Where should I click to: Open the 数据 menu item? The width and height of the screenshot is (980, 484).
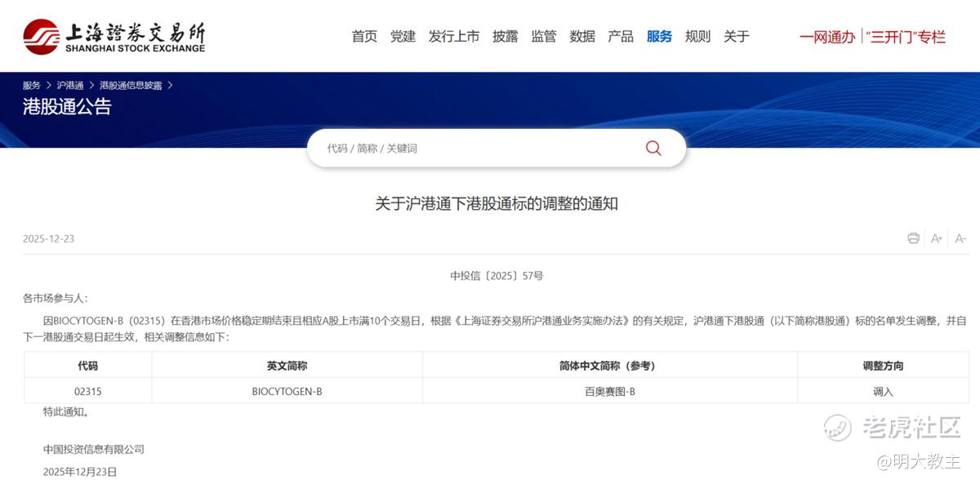582,37
